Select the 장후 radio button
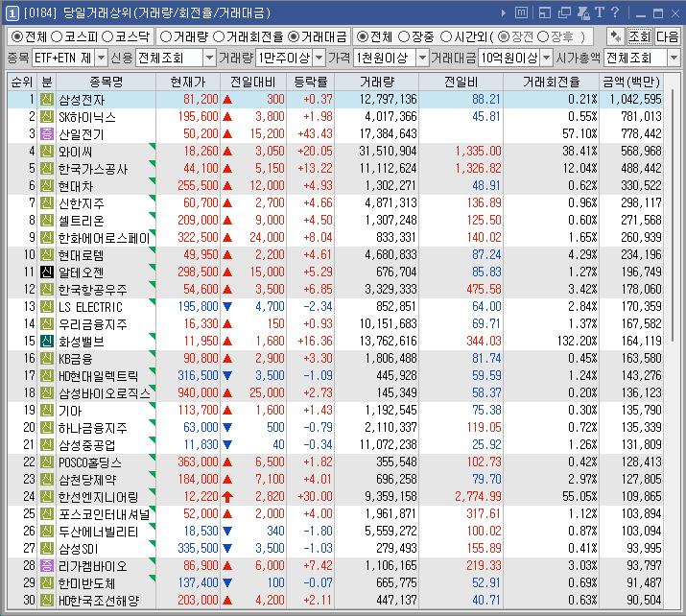 click(543, 36)
